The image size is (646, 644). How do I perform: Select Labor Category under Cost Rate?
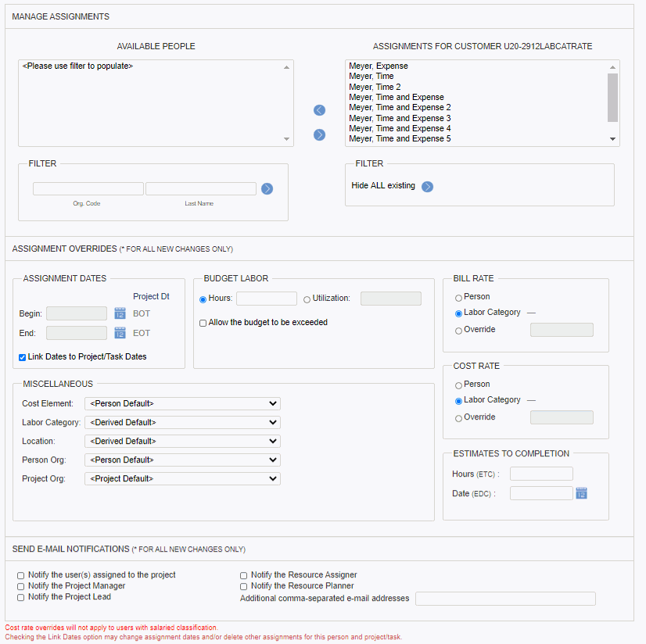458,401
